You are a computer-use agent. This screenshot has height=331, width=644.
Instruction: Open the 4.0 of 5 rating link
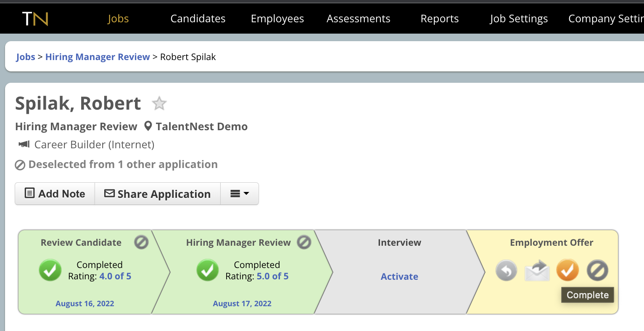[115, 276]
